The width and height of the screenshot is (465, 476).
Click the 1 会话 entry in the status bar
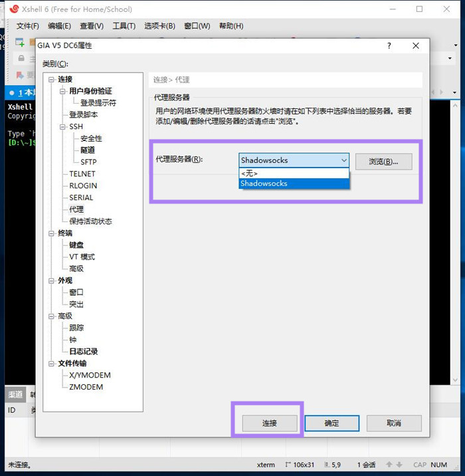[367, 465]
